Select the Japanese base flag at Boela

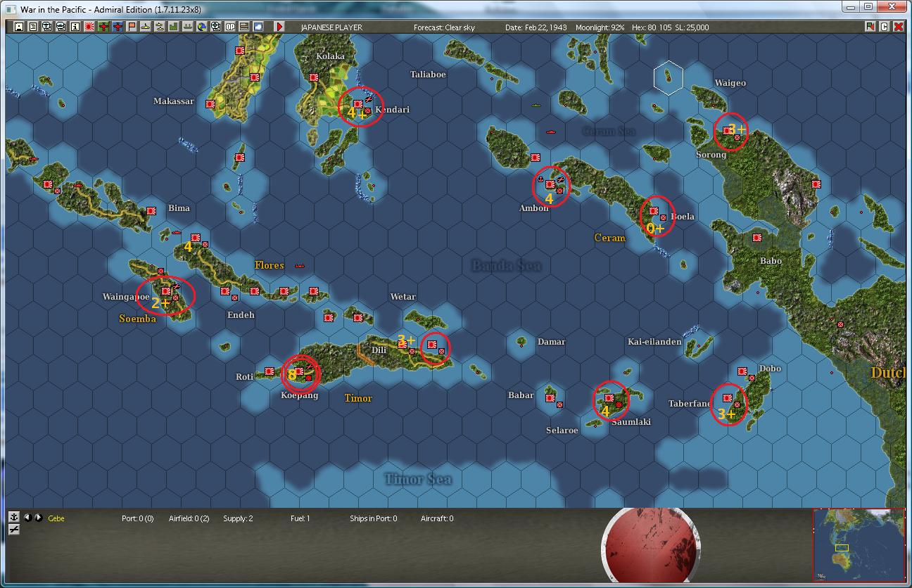coord(654,210)
